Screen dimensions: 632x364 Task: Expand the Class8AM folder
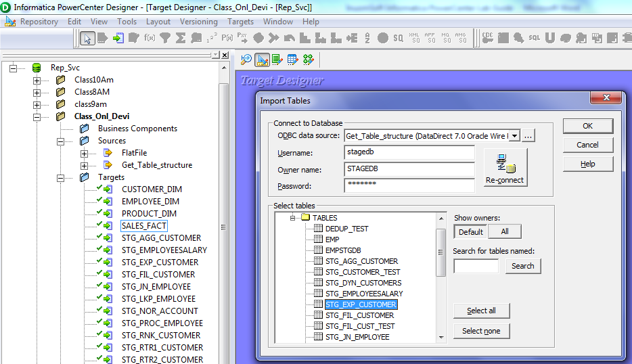tap(37, 92)
